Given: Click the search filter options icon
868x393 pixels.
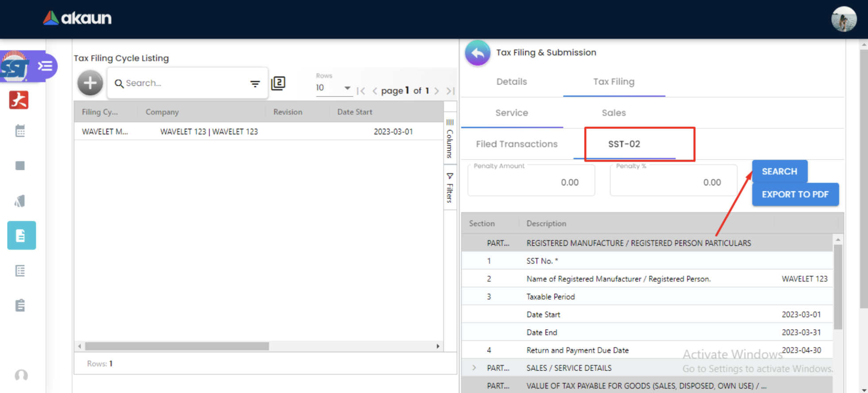Looking at the screenshot, I should [x=255, y=83].
